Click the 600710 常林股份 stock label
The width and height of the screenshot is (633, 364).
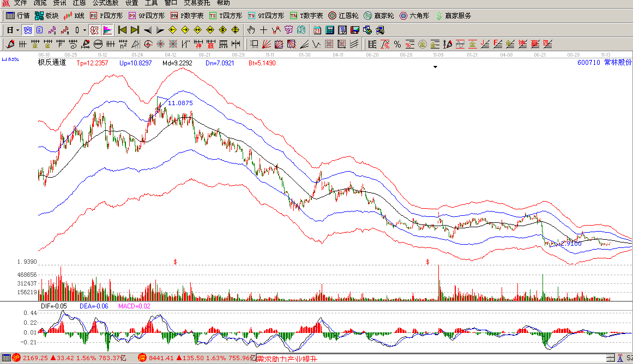(604, 63)
